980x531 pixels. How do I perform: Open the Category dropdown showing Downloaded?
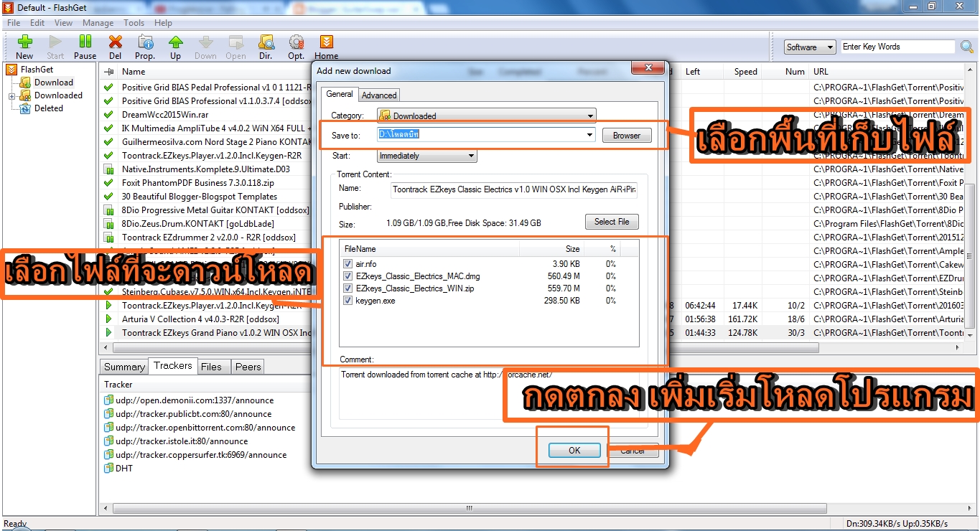(x=486, y=116)
